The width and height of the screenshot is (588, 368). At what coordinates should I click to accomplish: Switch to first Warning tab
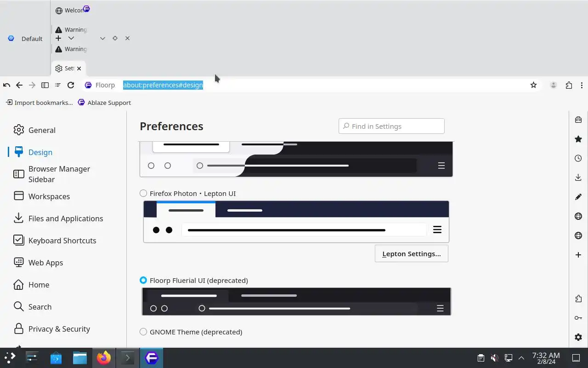pos(70,29)
